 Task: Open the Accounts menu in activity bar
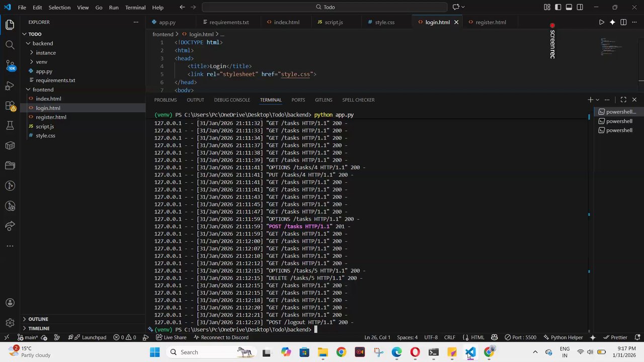tap(10, 303)
